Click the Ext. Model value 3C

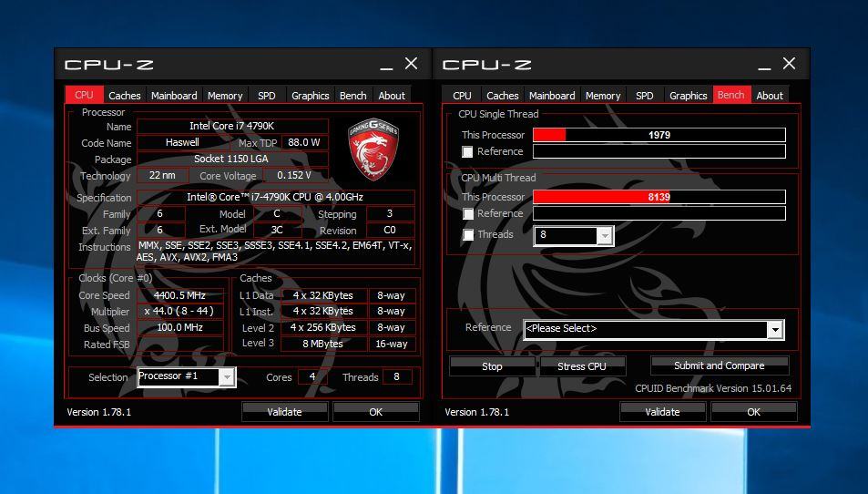pos(277,230)
